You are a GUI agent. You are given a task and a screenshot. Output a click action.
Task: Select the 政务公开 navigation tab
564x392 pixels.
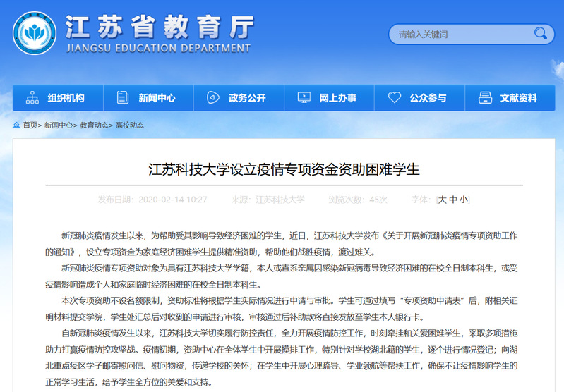tap(247, 98)
